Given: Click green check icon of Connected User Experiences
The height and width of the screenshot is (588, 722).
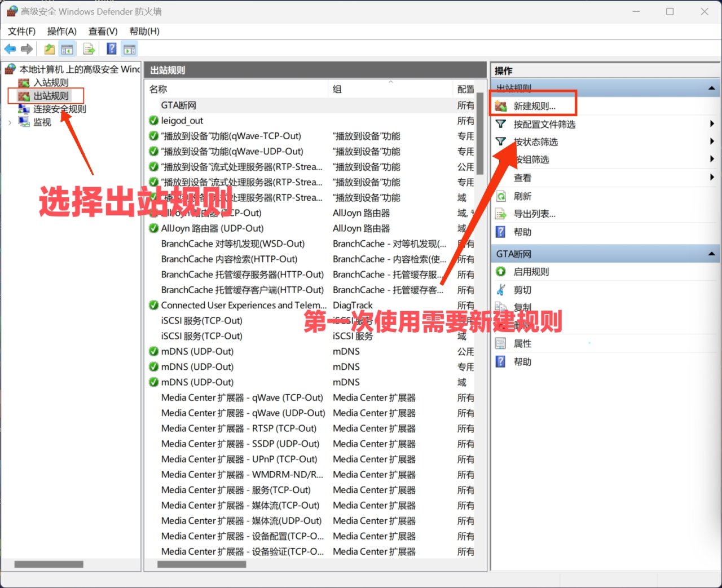Looking at the screenshot, I should click(153, 305).
